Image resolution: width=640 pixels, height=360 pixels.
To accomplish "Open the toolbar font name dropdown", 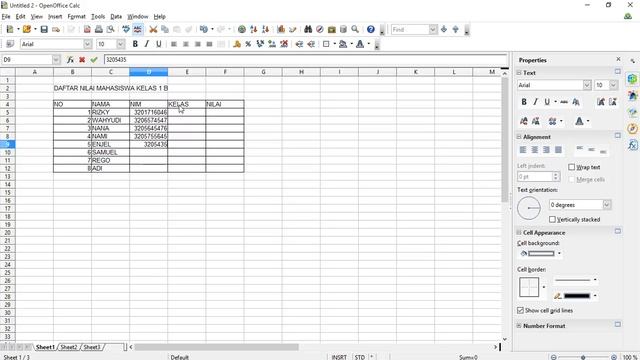I will pos(88,44).
